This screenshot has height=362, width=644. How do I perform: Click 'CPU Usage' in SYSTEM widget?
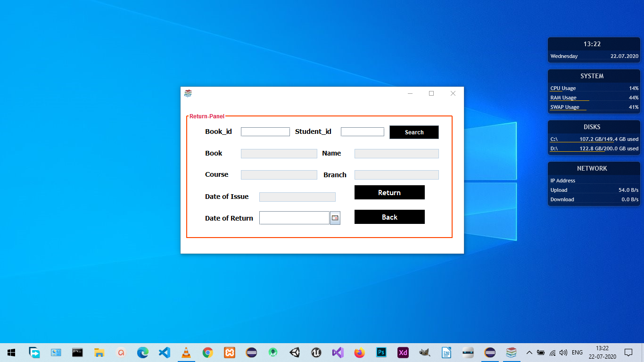(563, 88)
